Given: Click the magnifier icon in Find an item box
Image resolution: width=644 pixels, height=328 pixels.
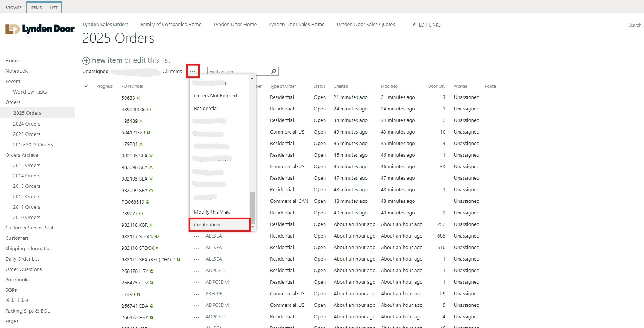Looking at the screenshot, I should pyautogui.click(x=274, y=71).
